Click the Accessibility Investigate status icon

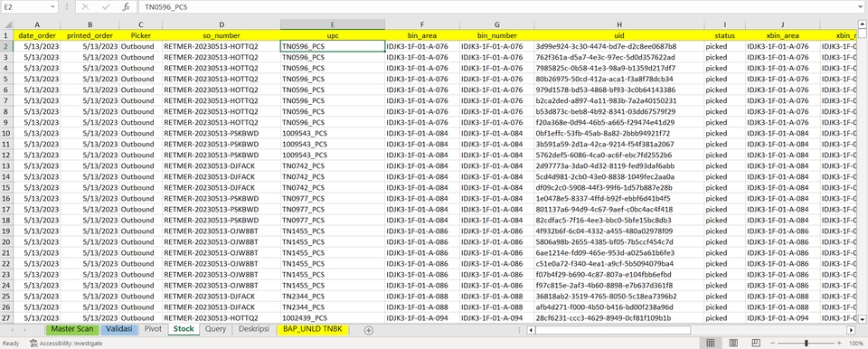pyautogui.click(x=66, y=344)
